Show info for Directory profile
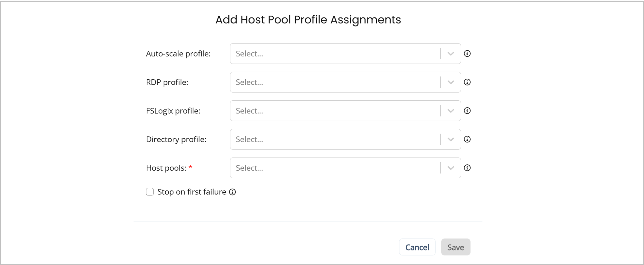Image resolution: width=644 pixels, height=265 pixels. pyautogui.click(x=467, y=139)
